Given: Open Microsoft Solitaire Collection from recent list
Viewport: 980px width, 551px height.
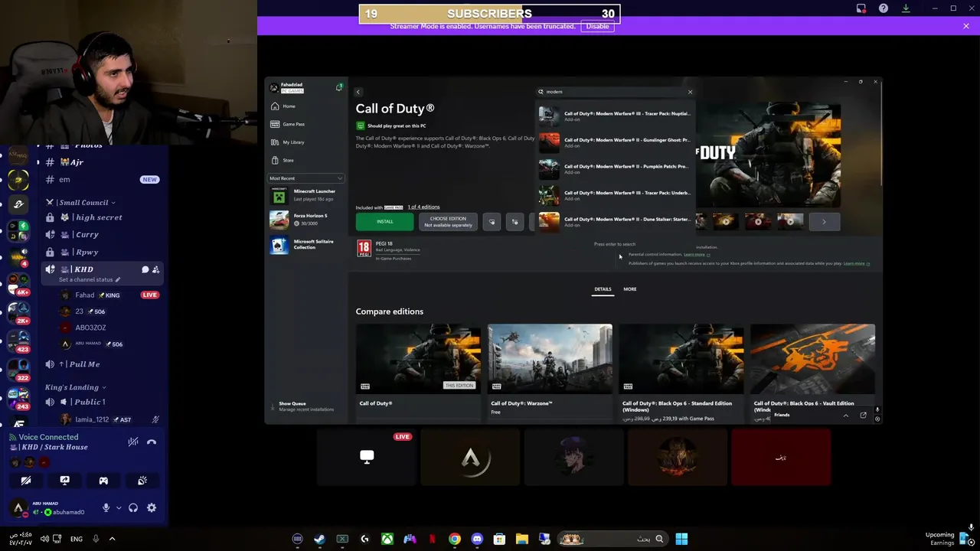Looking at the screenshot, I should [306, 245].
